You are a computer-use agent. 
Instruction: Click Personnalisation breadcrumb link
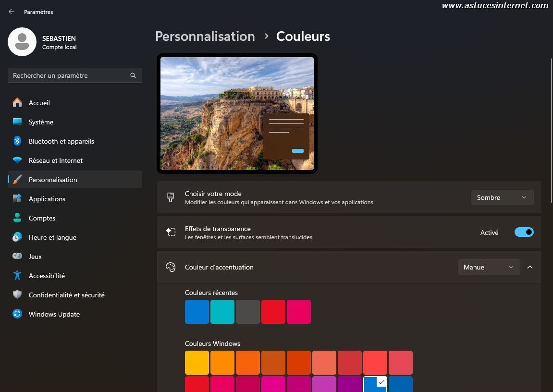205,37
